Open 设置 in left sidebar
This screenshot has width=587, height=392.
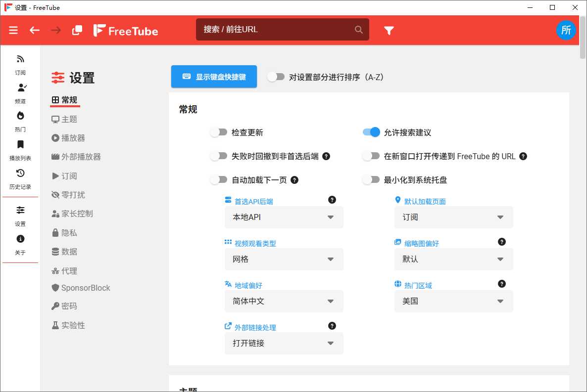point(20,216)
